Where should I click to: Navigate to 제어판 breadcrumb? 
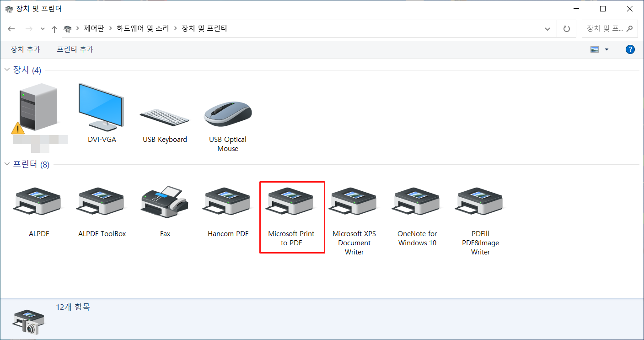point(94,29)
